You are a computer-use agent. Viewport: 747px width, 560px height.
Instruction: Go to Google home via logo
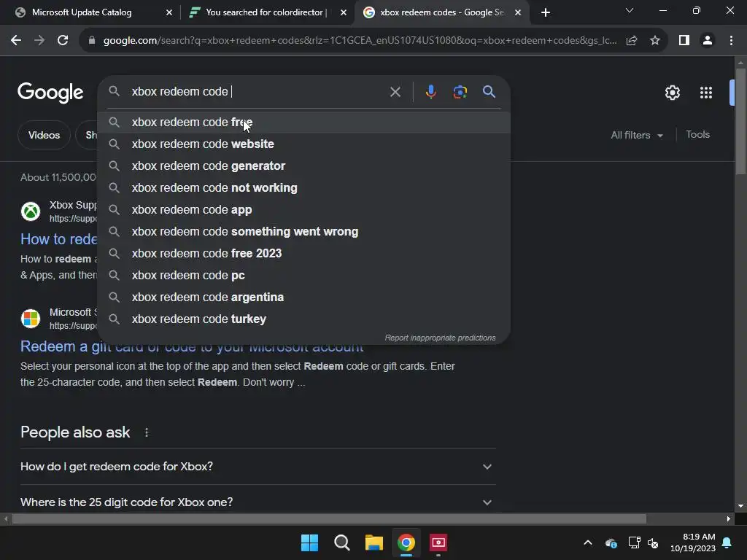pyautogui.click(x=50, y=93)
